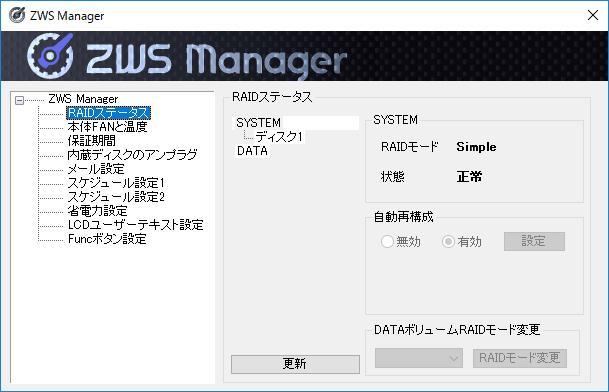Viewport: 609px width, 392px height.
Task: Select the ZWS Manager root node
Action: tap(83, 99)
